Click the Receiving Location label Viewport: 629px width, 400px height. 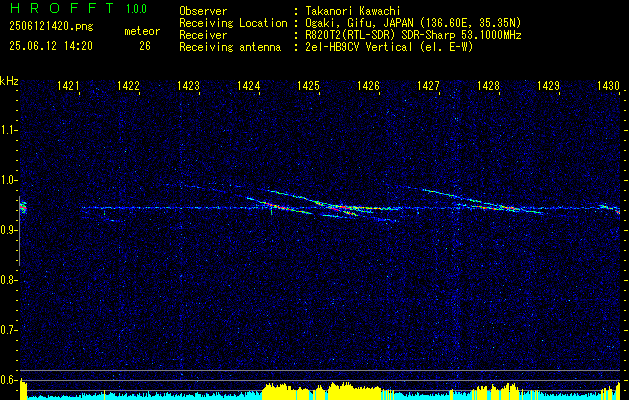(233, 23)
